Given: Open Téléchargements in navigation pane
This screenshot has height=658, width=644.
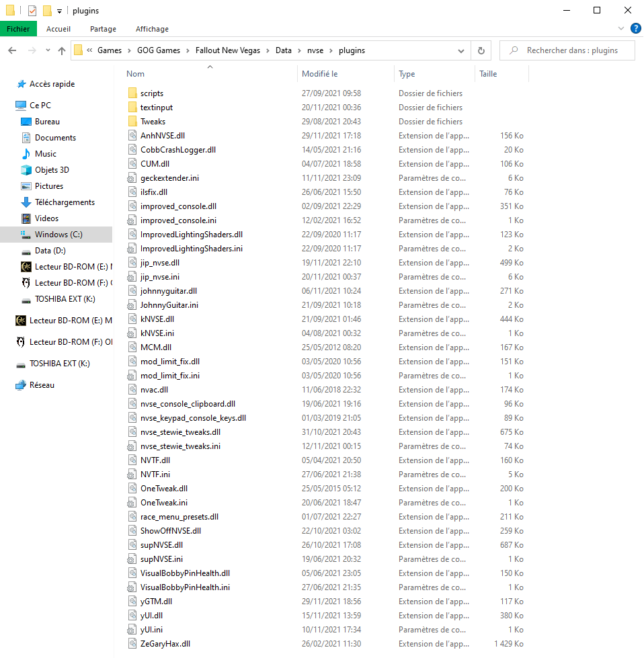Looking at the screenshot, I should click(x=65, y=202).
